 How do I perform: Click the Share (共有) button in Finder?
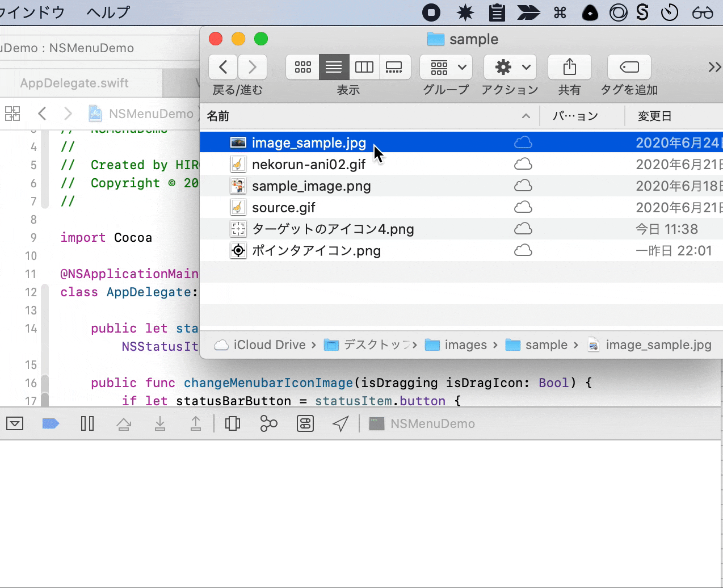(570, 68)
